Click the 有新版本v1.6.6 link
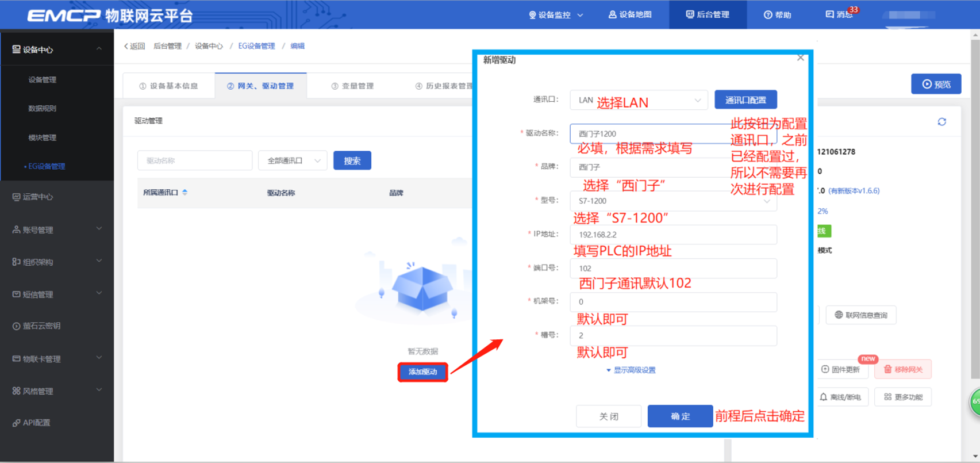 coord(854,191)
